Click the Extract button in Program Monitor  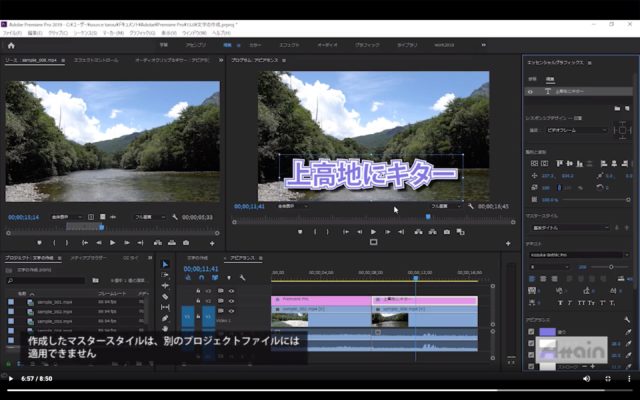pos(433,232)
